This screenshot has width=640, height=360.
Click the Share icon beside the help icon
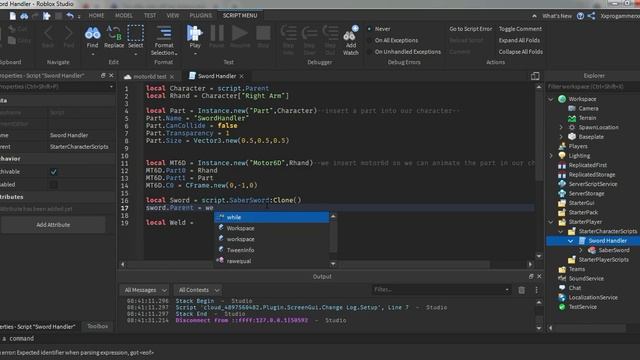coord(591,16)
